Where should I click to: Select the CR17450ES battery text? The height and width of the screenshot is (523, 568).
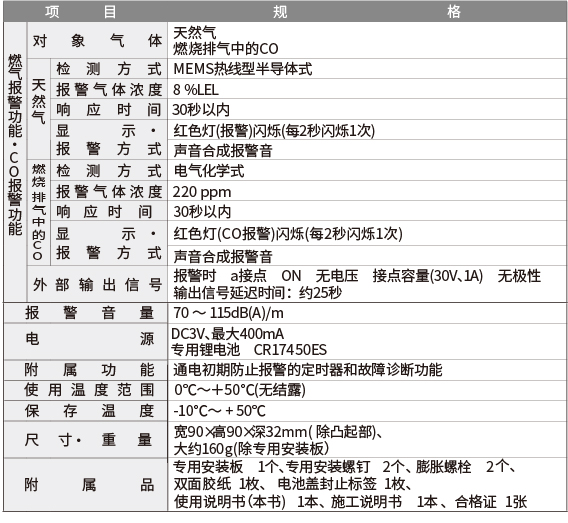[x=291, y=350]
